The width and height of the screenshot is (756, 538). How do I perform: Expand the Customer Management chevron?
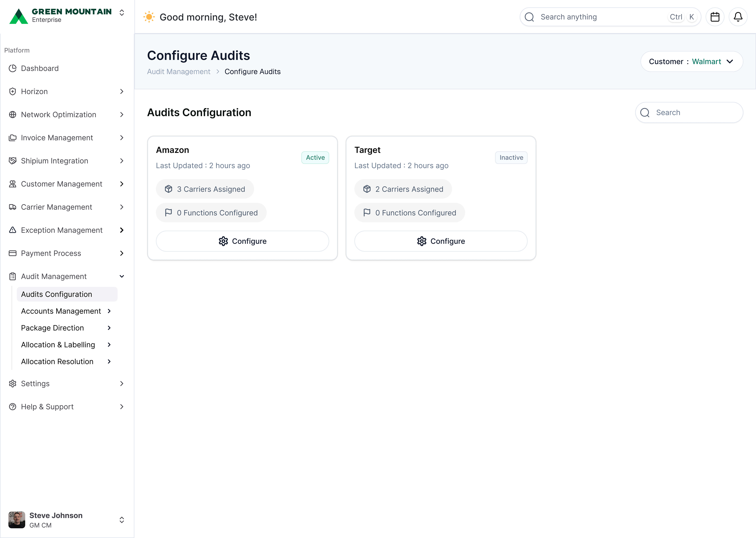pyautogui.click(x=122, y=184)
